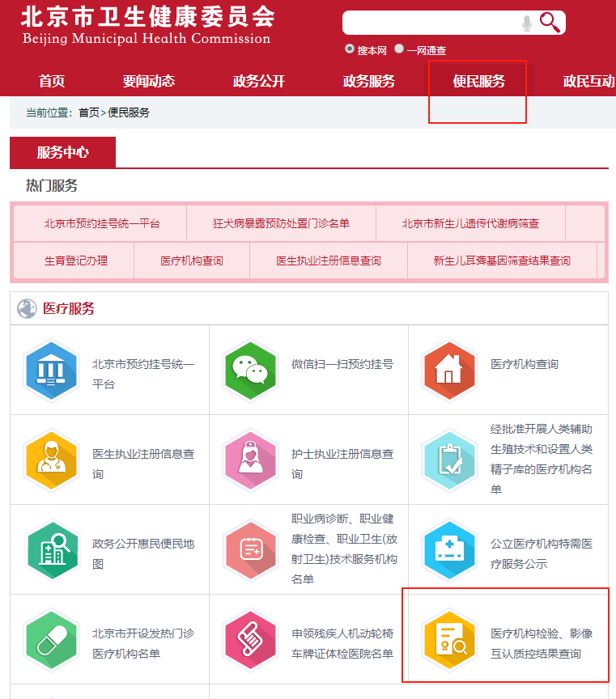The width and height of the screenshot is (616, 699).
Task: Select the 一网通查 radio button
Action: tap(399, 49)
